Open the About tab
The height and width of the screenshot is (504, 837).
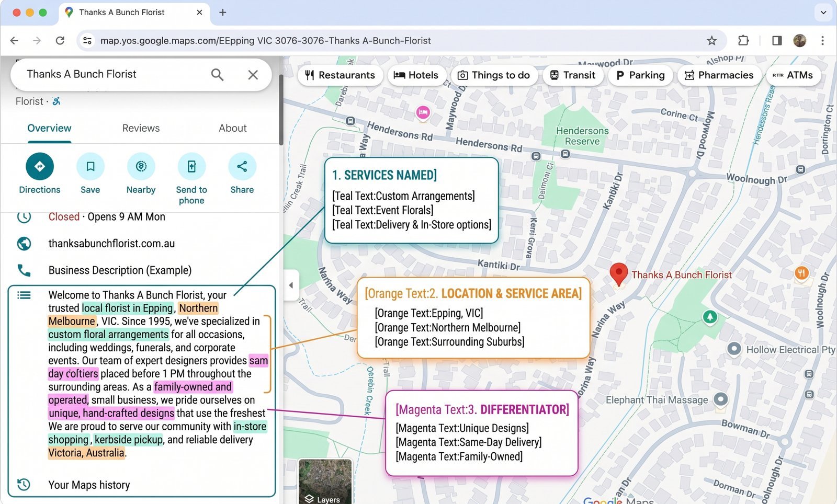233,128
